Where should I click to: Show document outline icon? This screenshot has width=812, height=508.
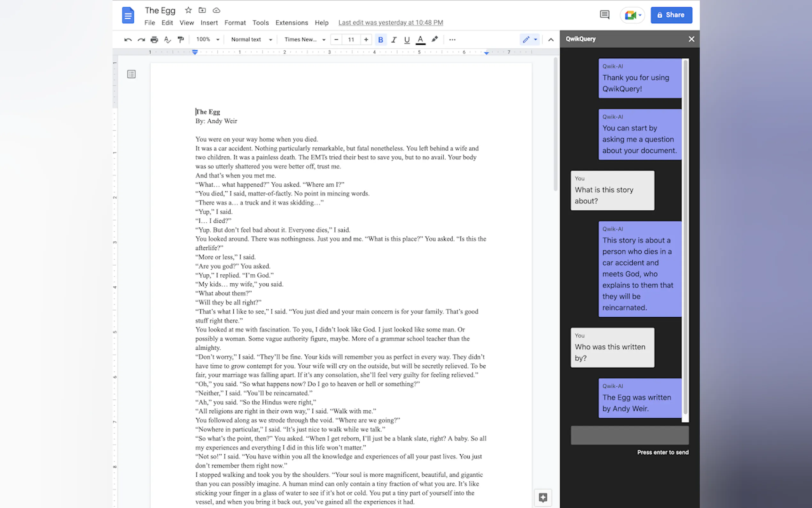(x=131, y=74)
